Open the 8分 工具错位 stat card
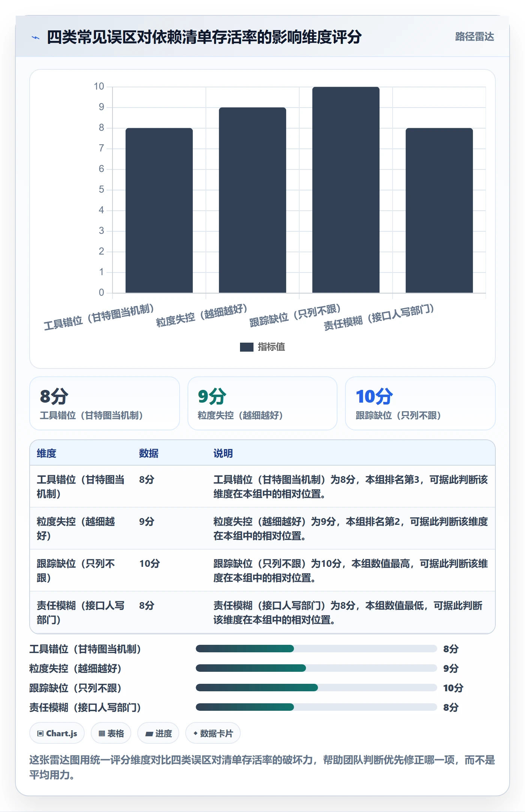The height and width of the screenshot is (812, 525). tap(105, 403)
